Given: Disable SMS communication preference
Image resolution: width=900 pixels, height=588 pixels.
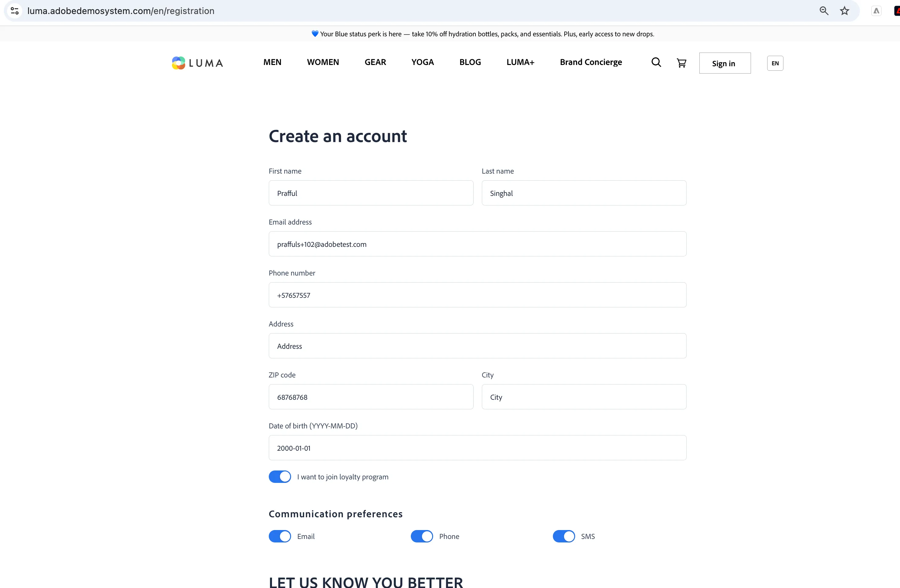Looking at the screenshot, I should point(563,536).
